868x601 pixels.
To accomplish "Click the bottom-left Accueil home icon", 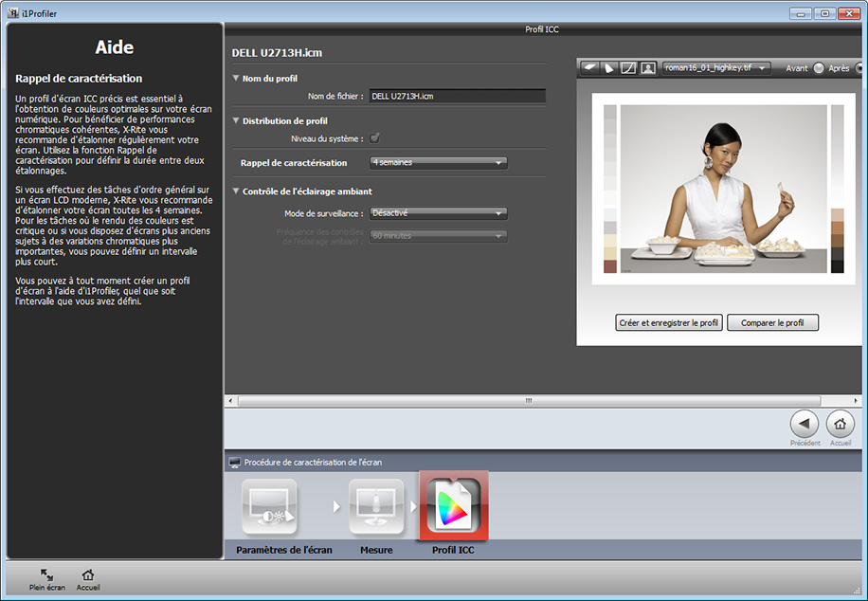I will pyautogui.click(x=87, y=575).
